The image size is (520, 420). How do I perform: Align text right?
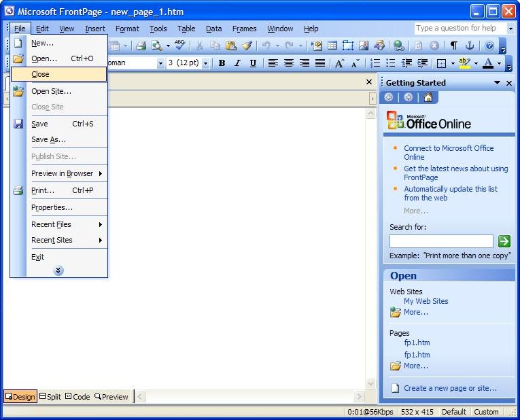coord(304,63)
